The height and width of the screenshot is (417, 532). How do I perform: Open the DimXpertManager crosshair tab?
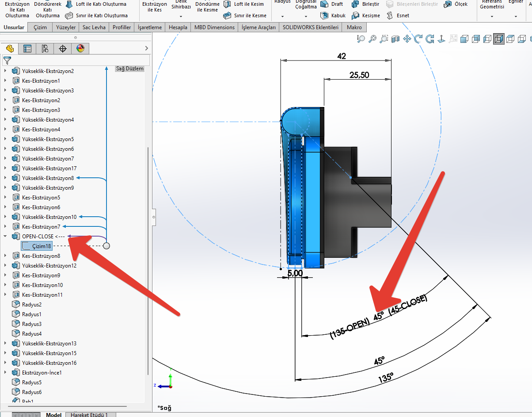(x=62, y=49)
